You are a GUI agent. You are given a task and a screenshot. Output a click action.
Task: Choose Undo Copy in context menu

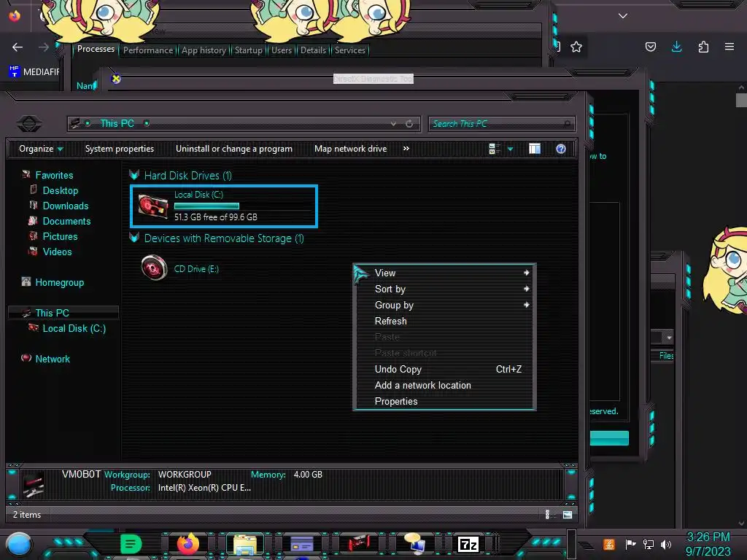(x=444, y=369)
